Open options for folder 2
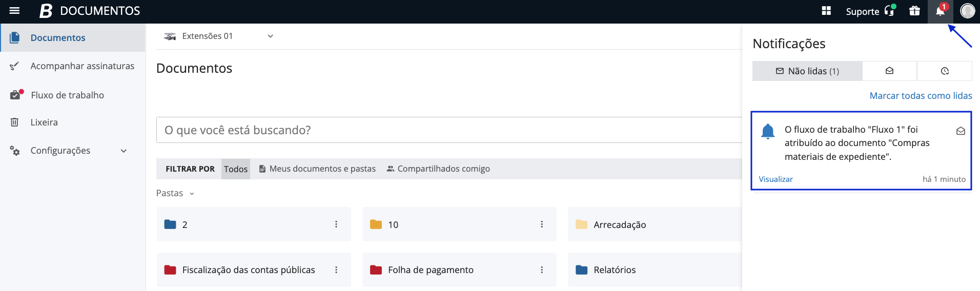The height and width of the screenshot is (291, 980). [336, 224]
